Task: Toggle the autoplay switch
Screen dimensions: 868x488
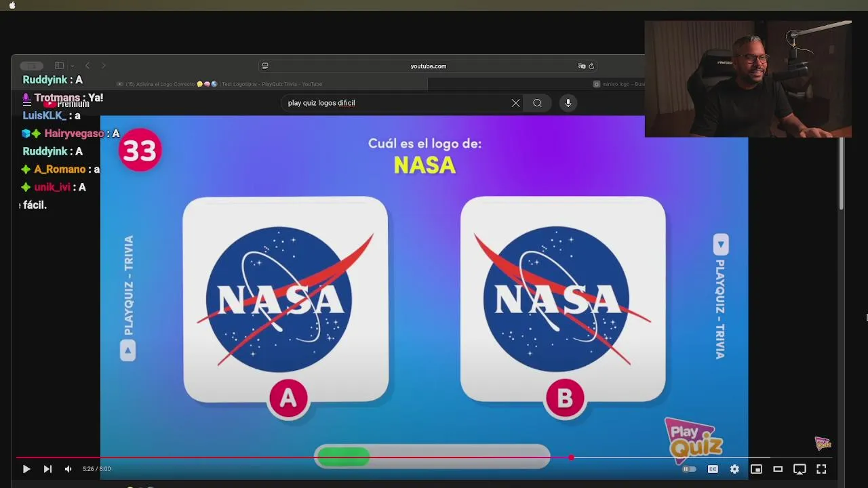Action: (x=689, y=469)
